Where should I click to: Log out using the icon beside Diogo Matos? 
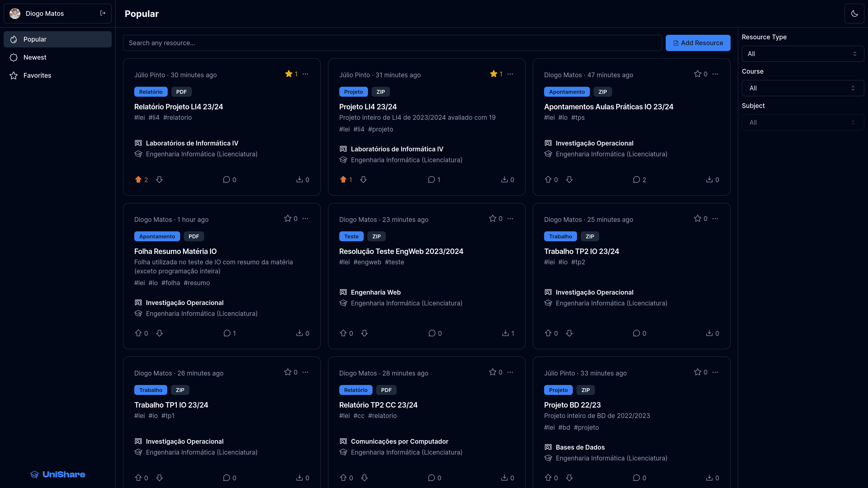pos(103,13)
